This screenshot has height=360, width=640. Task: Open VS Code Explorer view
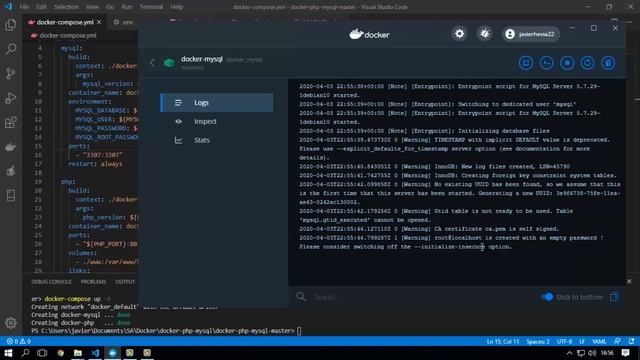coord(11,25)
